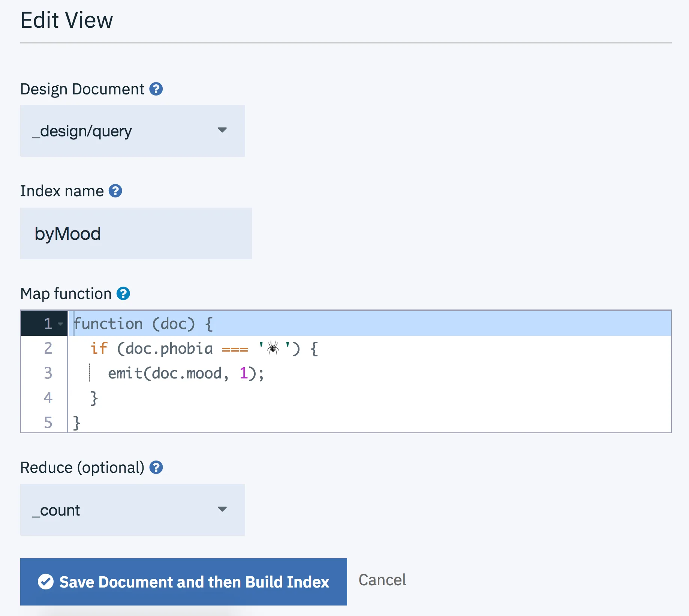The image size is (689, 616).
Task: Select line number 2 in the gutter
Action: coord(48,348)
